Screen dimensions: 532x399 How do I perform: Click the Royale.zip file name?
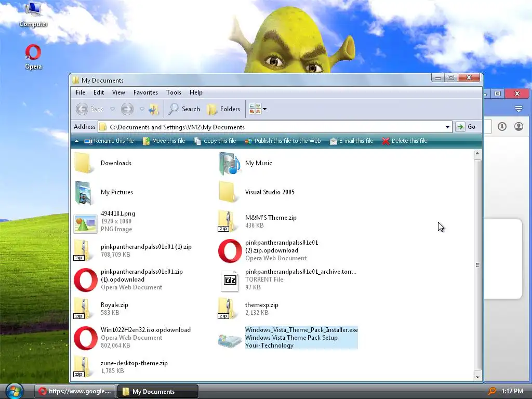tap(114, 305)
